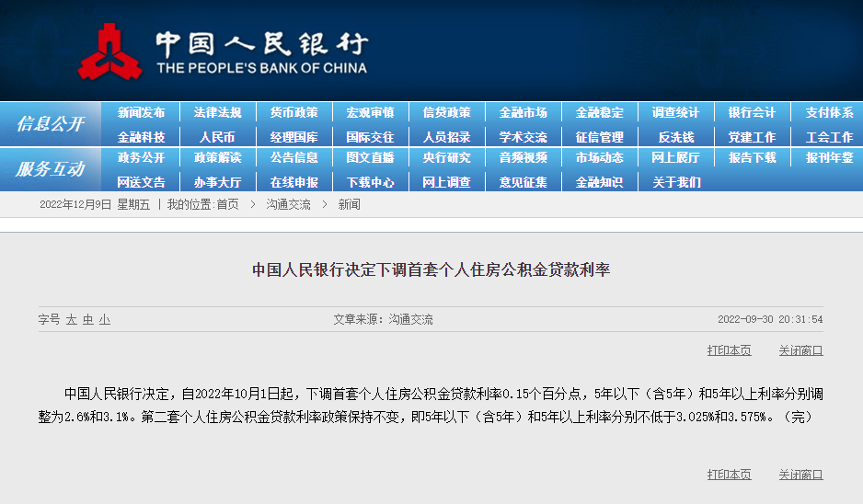This screenshot has height=504, width=863.
Task: Open 信贷政策 navigation link
Action: click(x=447, y=112)
